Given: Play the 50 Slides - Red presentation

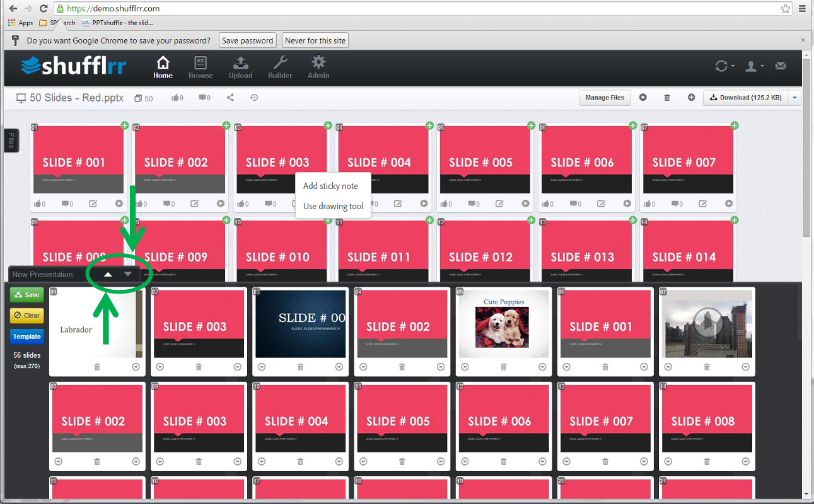Looking at the screenshot, I should 643,98.
